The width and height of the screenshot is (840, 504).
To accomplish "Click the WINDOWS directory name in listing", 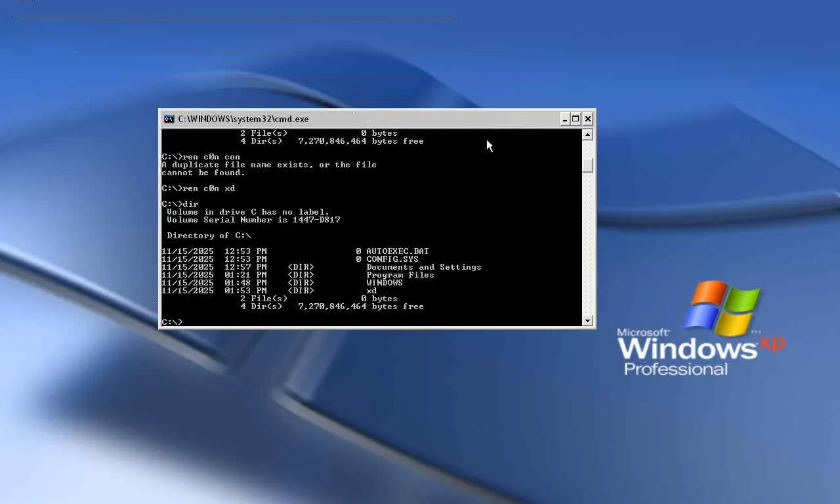I will 385,283.
